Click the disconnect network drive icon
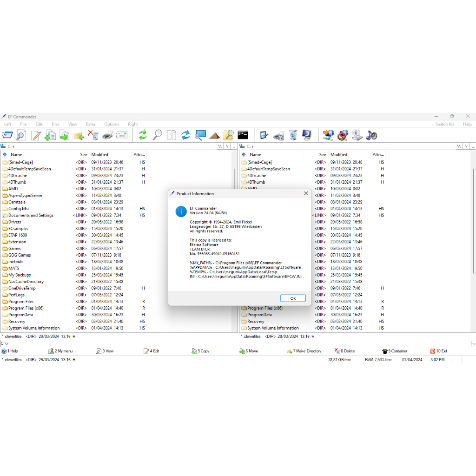The height and width of the screenshot is (476, 476). point(343,135)
